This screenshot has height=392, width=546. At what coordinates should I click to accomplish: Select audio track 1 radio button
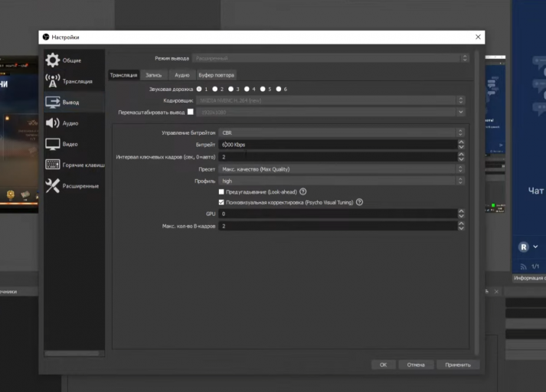tap(199, 89)
